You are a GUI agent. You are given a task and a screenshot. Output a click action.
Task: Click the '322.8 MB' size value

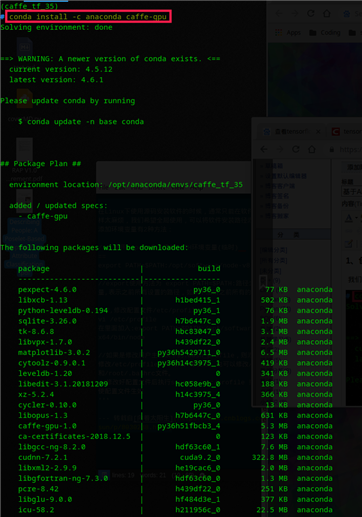click(x=270, y=458)
